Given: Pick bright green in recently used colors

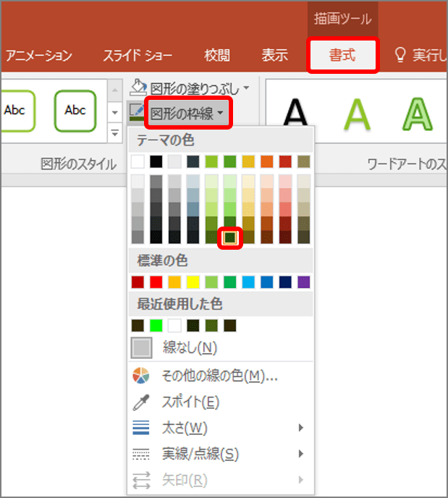Looking at the screenshot, I should (x=156, y=326).
